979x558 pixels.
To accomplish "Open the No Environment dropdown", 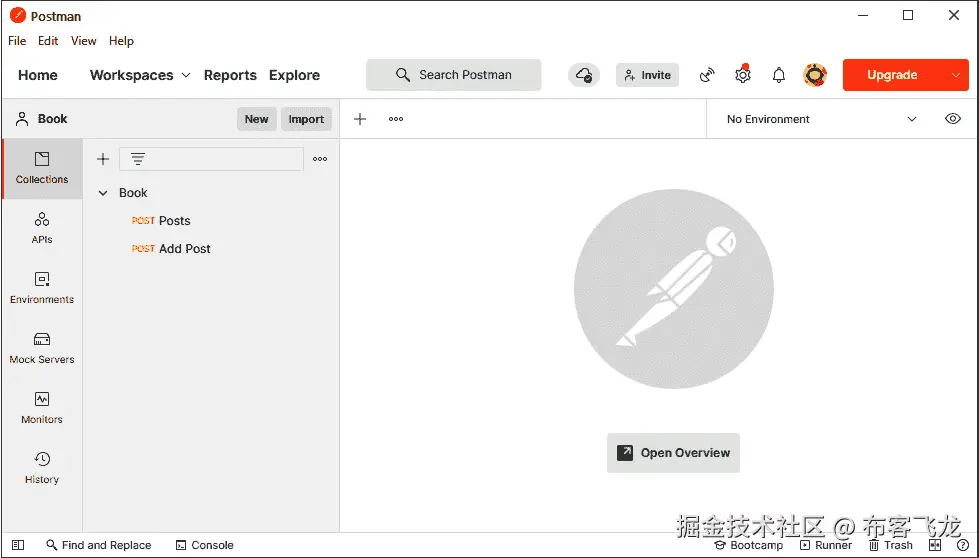I will [822, 119].
